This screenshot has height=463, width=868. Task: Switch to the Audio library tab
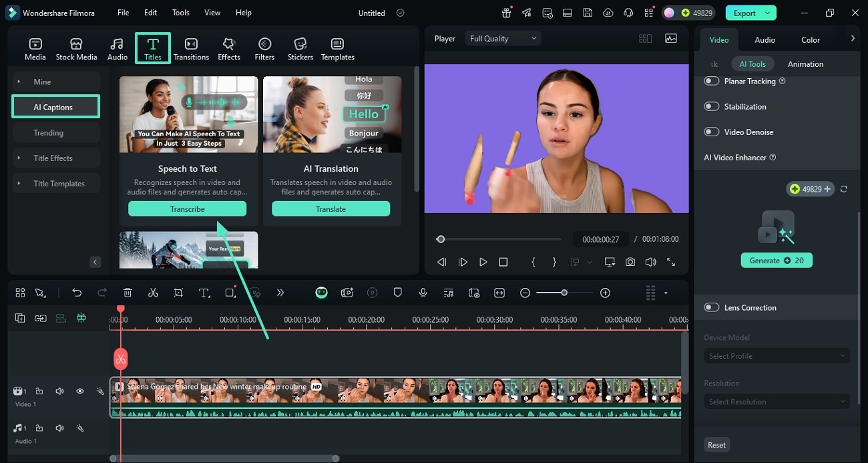click(x=117, y=49)
